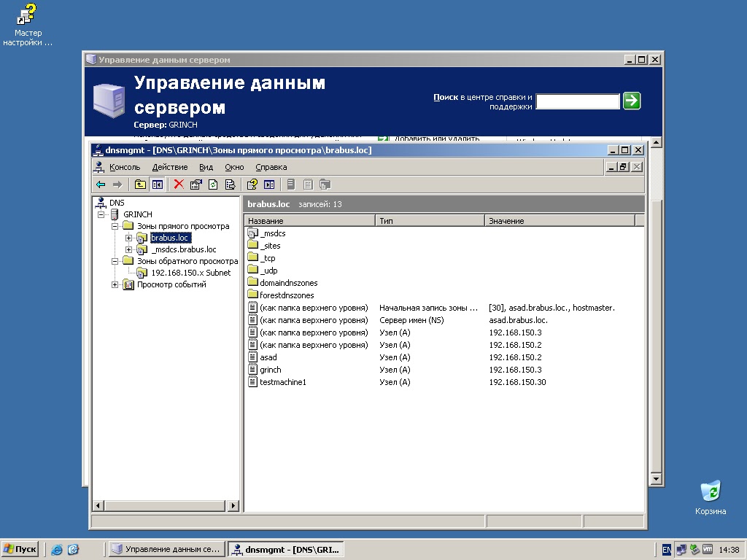
Task: Select Просмотр событий tree item
Action: [x=171, y=285]
